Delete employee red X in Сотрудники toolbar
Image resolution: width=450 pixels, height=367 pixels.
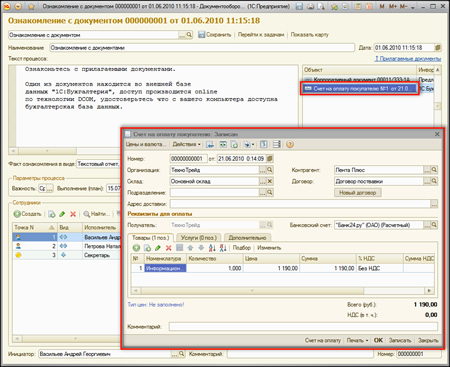pyautogui.click(x=73, y=214)
